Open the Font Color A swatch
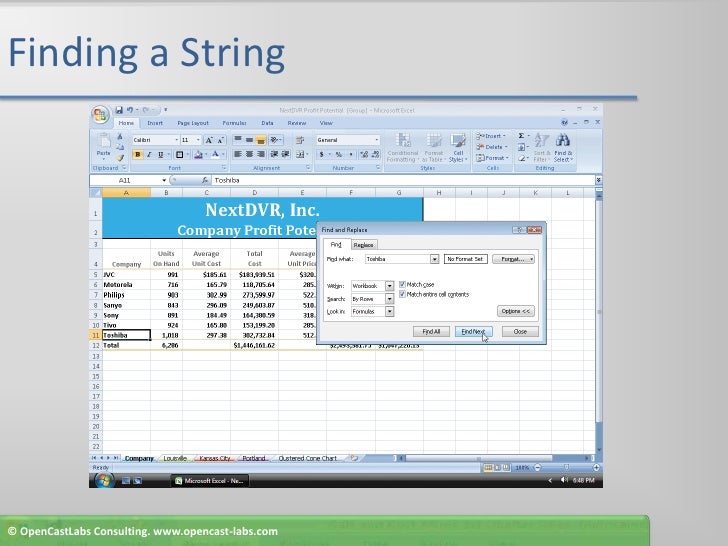 215,155
